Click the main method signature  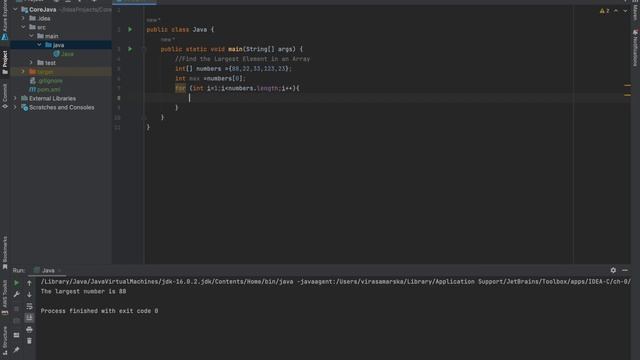pyautogui.click(x=232, y=49)
